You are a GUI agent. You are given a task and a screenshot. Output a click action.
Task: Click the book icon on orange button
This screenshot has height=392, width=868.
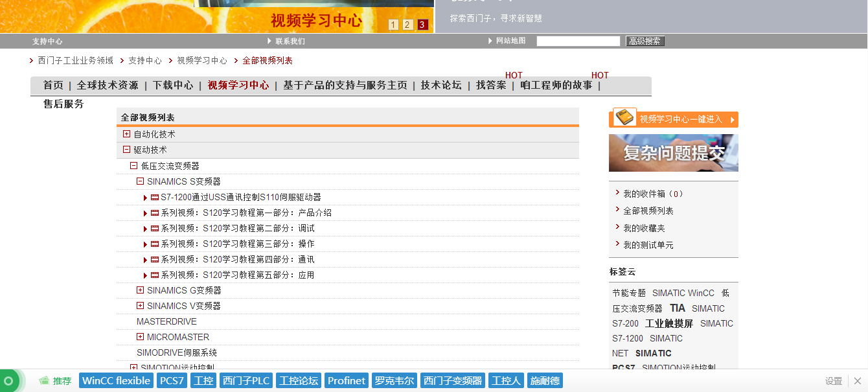tap(625, 117)
